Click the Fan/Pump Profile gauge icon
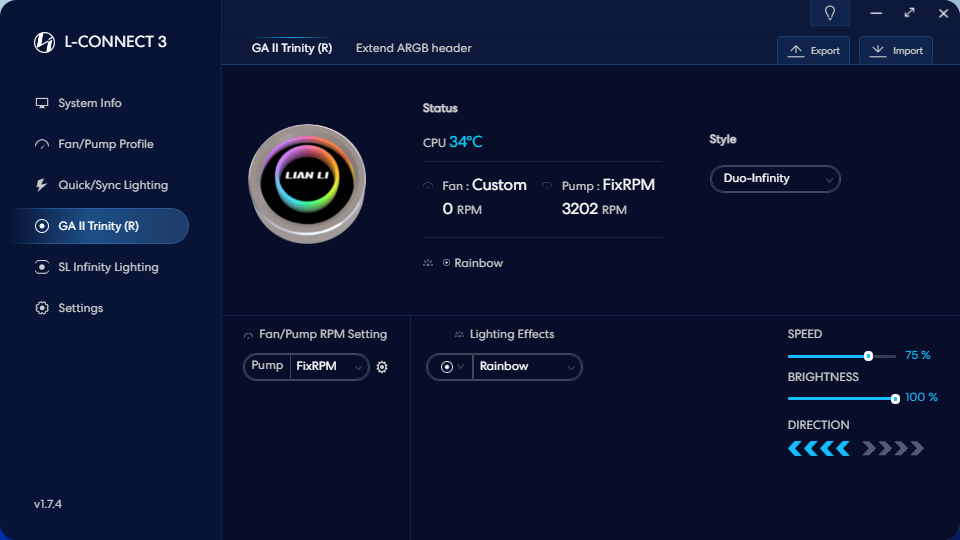The image size is (960, 540). [42, 144]
